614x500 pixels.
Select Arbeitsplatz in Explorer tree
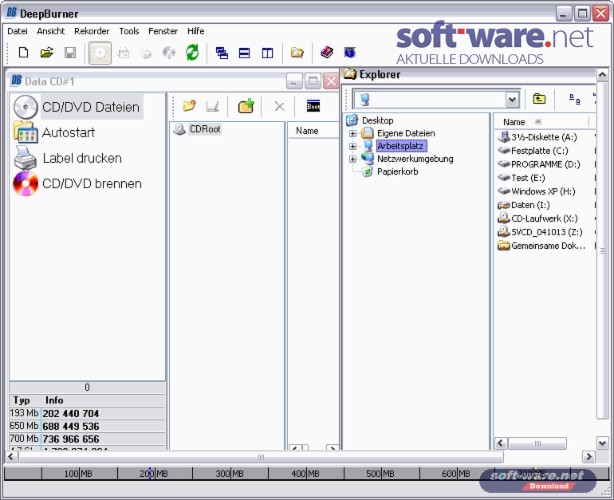point(401,146)
